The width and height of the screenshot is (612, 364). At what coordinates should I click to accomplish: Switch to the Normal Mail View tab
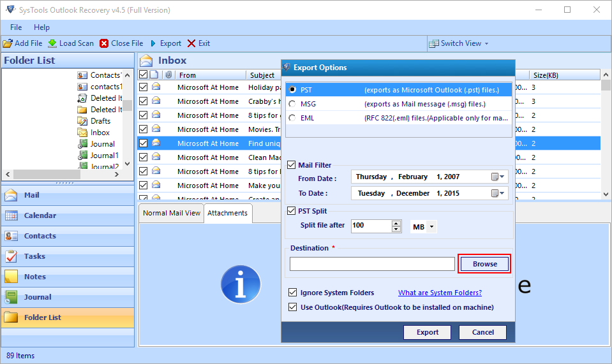[x=171, y=213]
